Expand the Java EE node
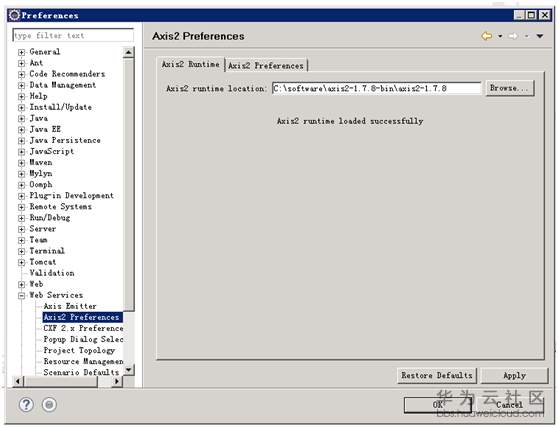The image size is (558, 428). coord(22,130)
